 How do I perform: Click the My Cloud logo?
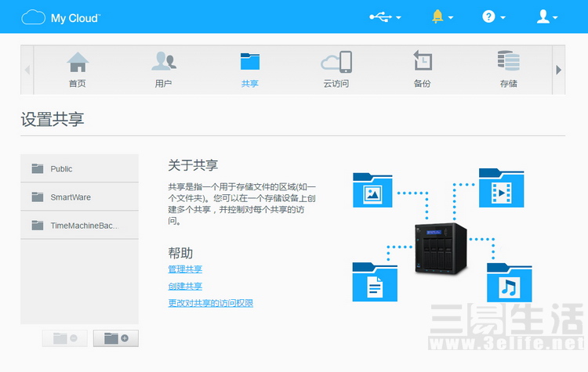tap(61, 17)
